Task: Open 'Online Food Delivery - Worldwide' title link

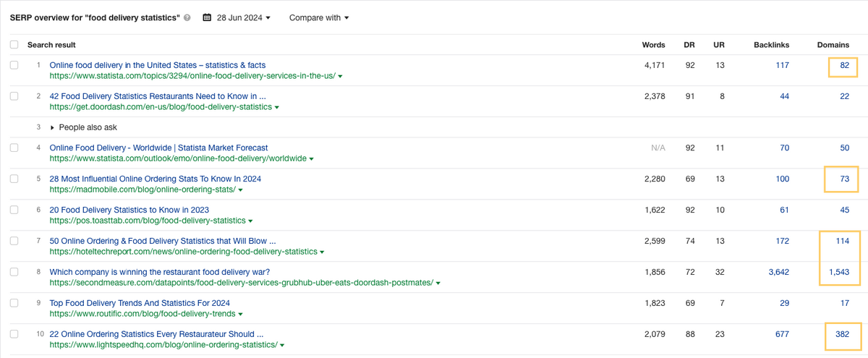Action: tap(158, 148)
